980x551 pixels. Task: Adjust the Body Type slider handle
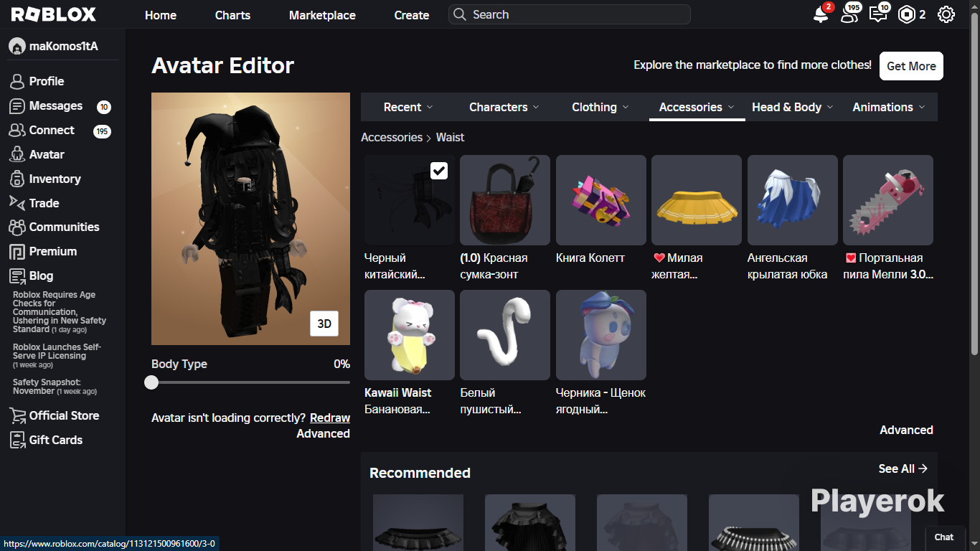(151, 382)
